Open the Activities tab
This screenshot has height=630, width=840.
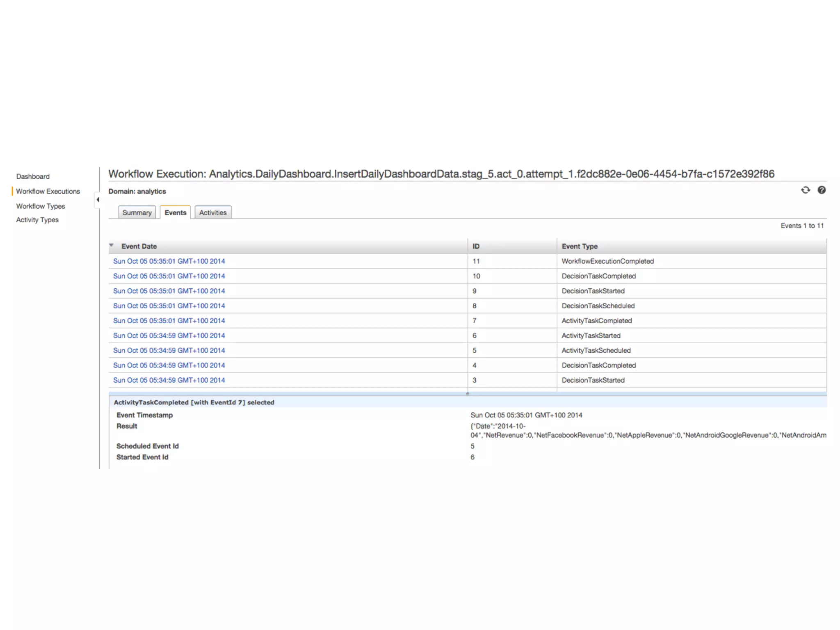[212, 212]
